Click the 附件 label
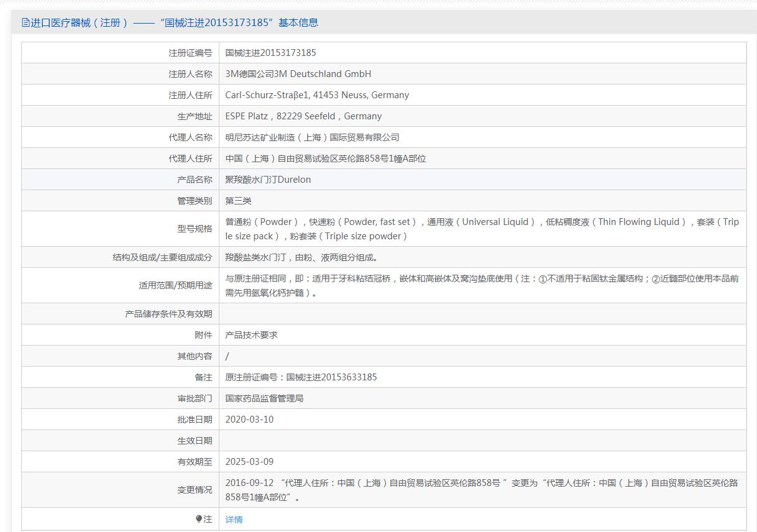The height and width of the screenshot is (532, 757). (x=203, y=335)
